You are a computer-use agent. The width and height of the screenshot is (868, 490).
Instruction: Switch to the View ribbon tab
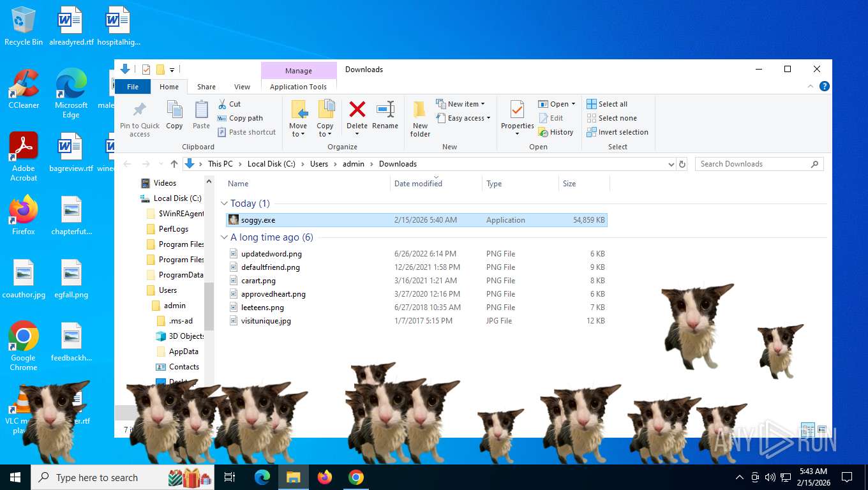[x=242, y=87]
